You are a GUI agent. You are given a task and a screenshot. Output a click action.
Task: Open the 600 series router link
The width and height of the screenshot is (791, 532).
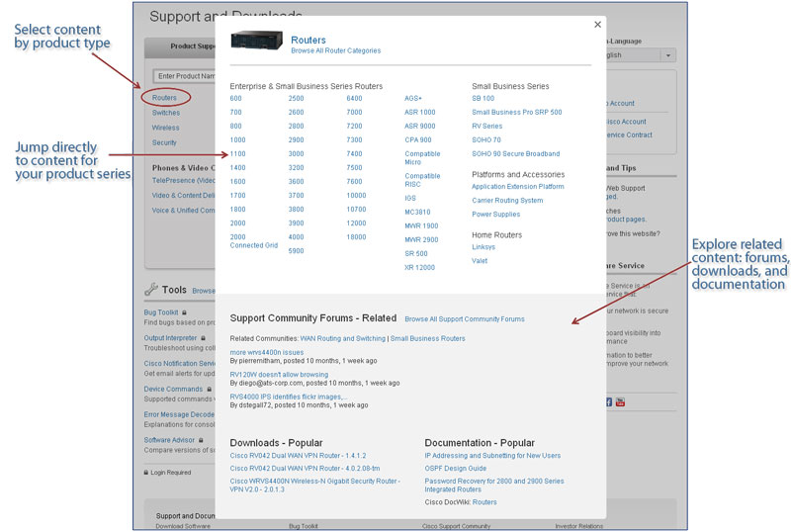tap(235, 99)
